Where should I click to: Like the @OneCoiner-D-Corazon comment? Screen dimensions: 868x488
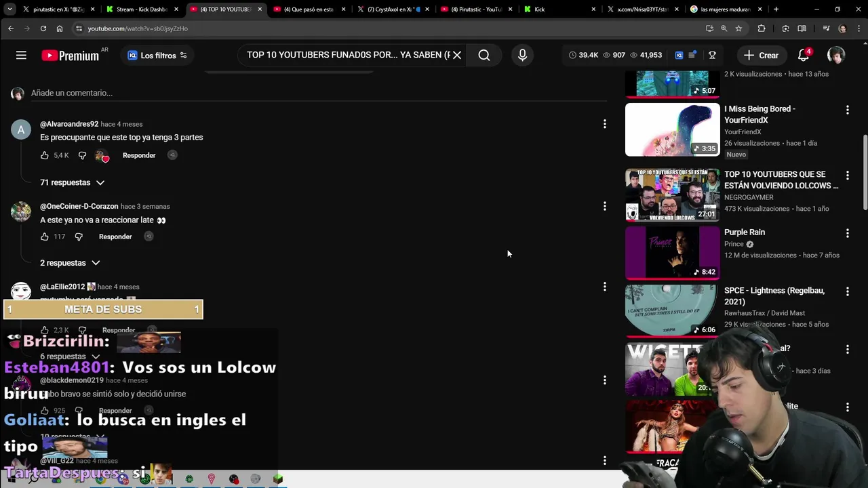(x=45, y=237)
